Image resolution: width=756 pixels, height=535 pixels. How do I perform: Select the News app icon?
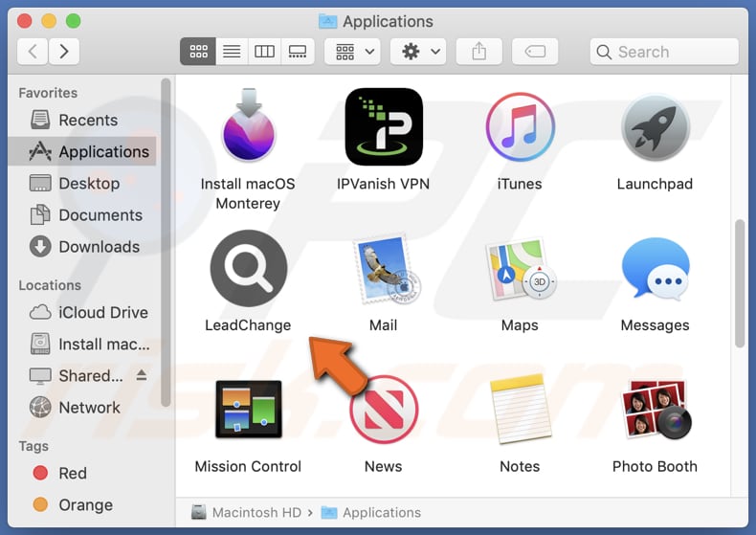coord(384,410)
